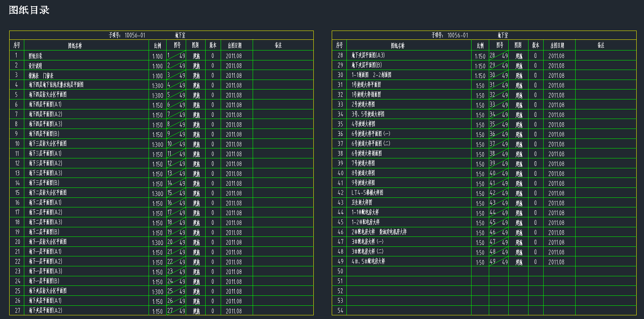The image size is (644, 319).
Task: Click the 4#、5#配电房大样 entry
Action: (x=368, y=262)
